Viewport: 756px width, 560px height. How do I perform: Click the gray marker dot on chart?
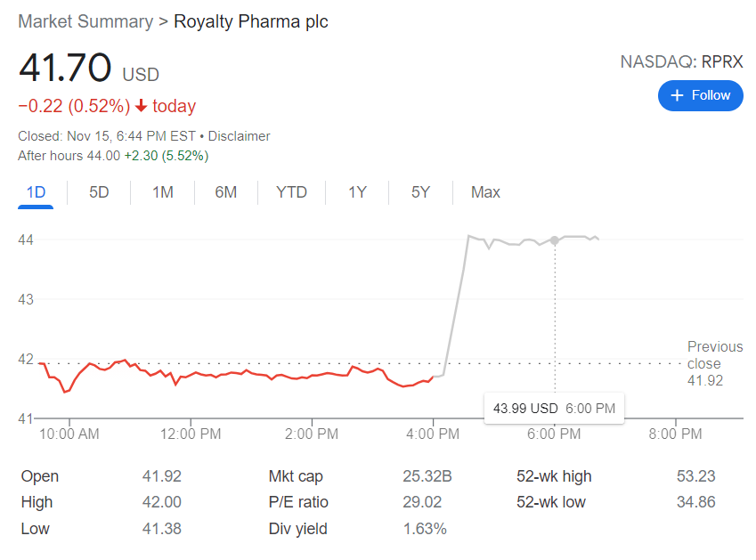pos(555,240)
